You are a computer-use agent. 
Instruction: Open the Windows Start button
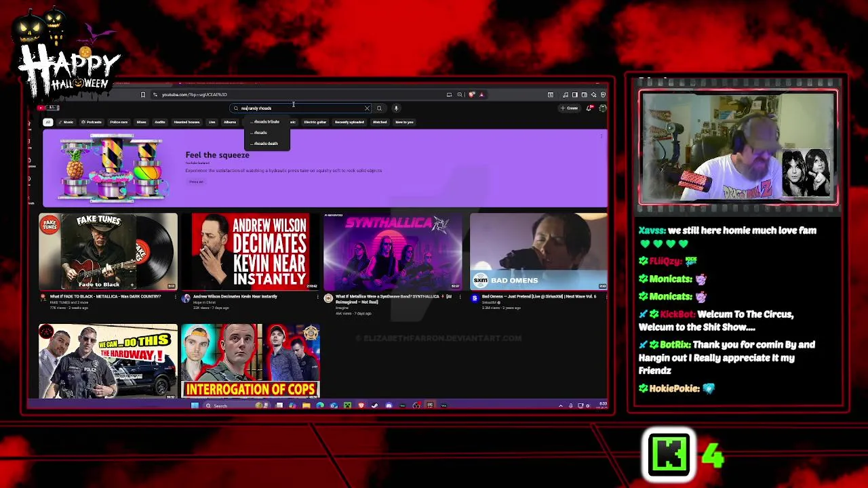(x=195, y=405)
